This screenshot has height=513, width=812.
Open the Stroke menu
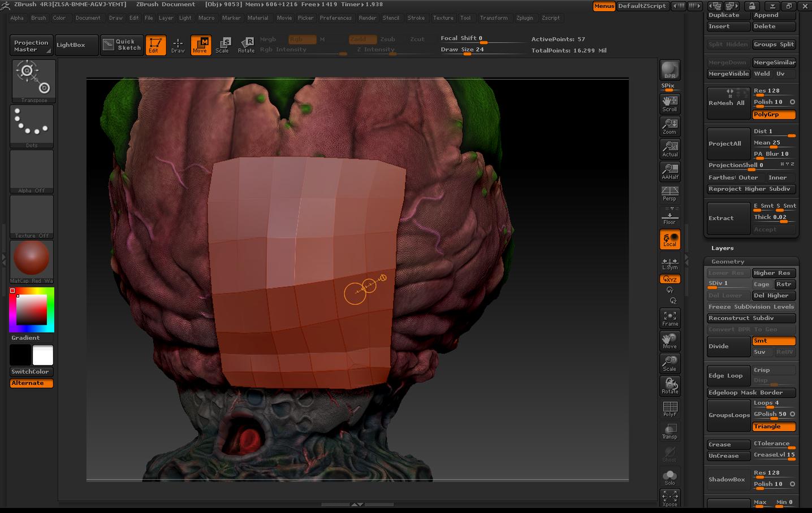tap(416, 18)
